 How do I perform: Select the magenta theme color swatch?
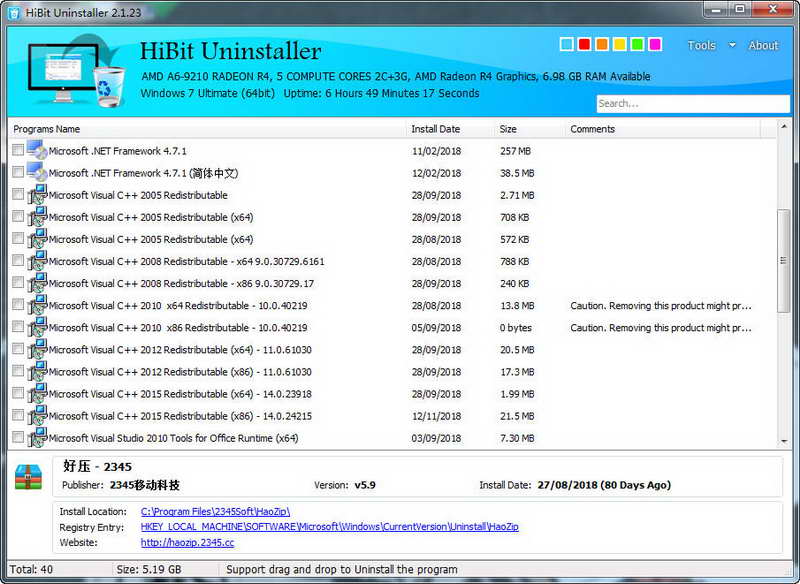pos(655,44)
